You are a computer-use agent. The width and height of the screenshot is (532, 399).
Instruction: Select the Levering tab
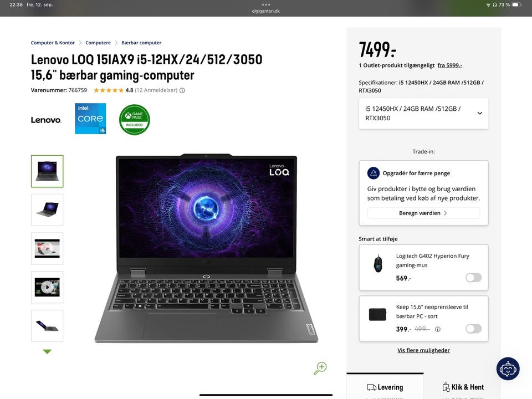coord(385,387)
